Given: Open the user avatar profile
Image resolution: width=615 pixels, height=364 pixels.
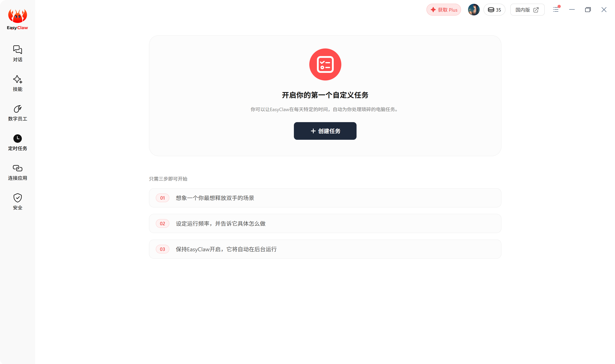Looking at the screenshot, I should [x=473, y=10].
